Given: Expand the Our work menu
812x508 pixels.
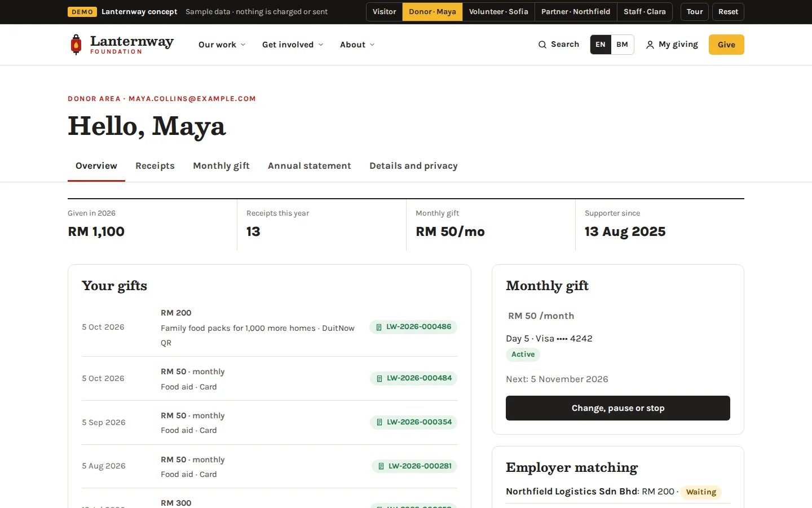Looking at the screenshot, I should (222, 45).
